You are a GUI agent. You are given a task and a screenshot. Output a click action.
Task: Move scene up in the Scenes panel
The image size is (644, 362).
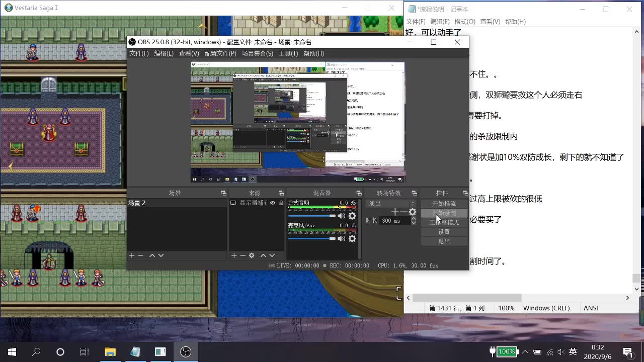point(152,255)
